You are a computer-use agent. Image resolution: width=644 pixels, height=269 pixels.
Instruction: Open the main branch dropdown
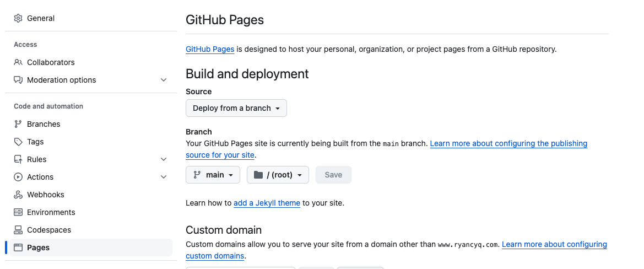click(x=213, y=175)
